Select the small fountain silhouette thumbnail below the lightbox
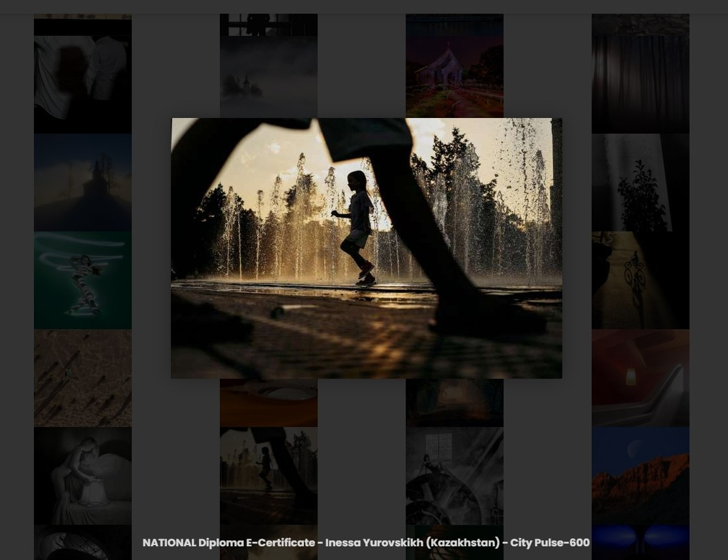Viewport: 728px width, 560px height. pos(268,475)
